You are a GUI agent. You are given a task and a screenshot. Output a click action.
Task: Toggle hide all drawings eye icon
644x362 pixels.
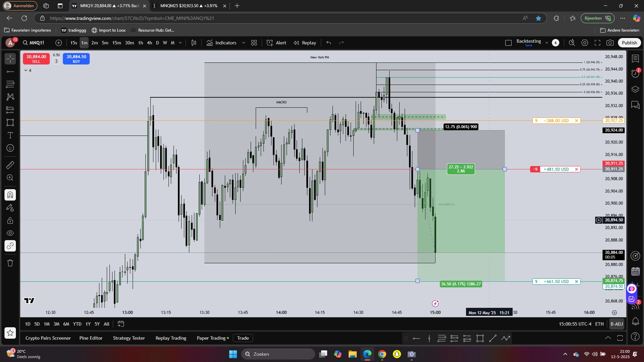coord(10,233)
